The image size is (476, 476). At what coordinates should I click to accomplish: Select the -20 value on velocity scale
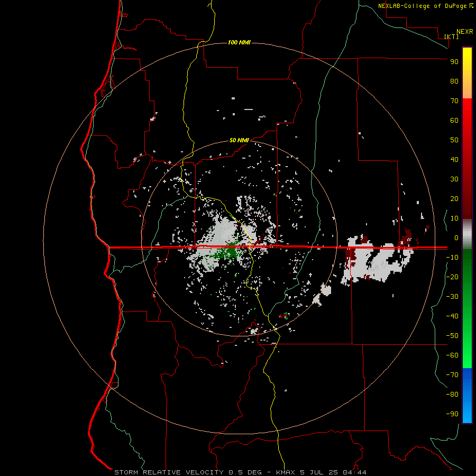click(452, 277)
